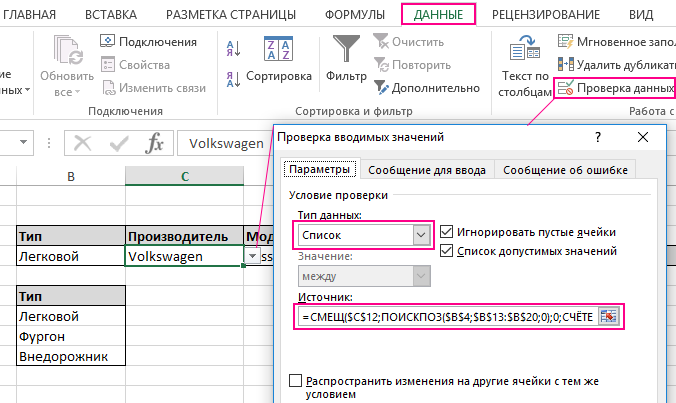Click in the Источник formula field
Image resolution: width=676 pixels, height=403 pixels.
tap(447, 317)
